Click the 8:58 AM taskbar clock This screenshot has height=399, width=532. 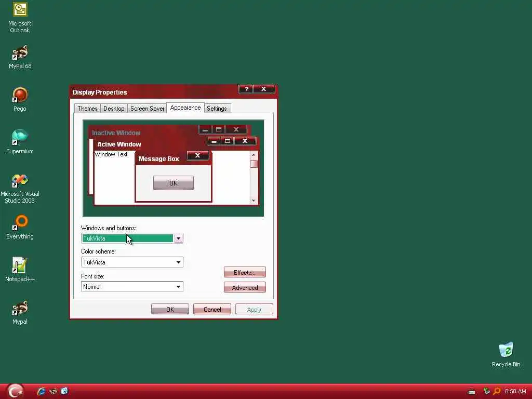(x=515, y=391)
